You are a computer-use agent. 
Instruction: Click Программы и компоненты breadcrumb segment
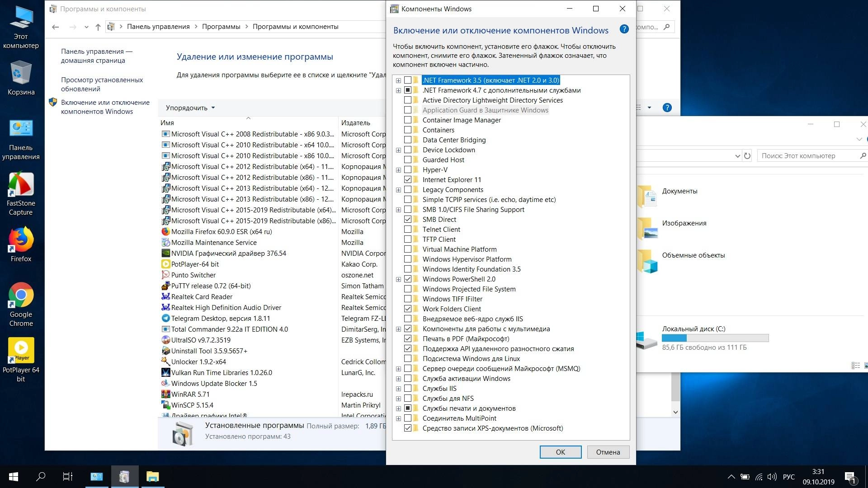point(295,27)
